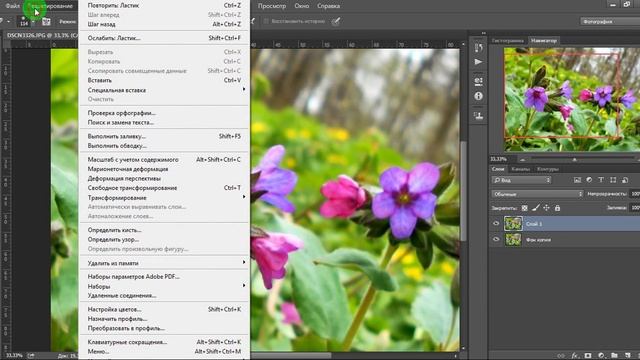The height and width of the screenshot is (360, 640).
Task: Choose Выполнить обводку menu item
Action: (165, 146)
